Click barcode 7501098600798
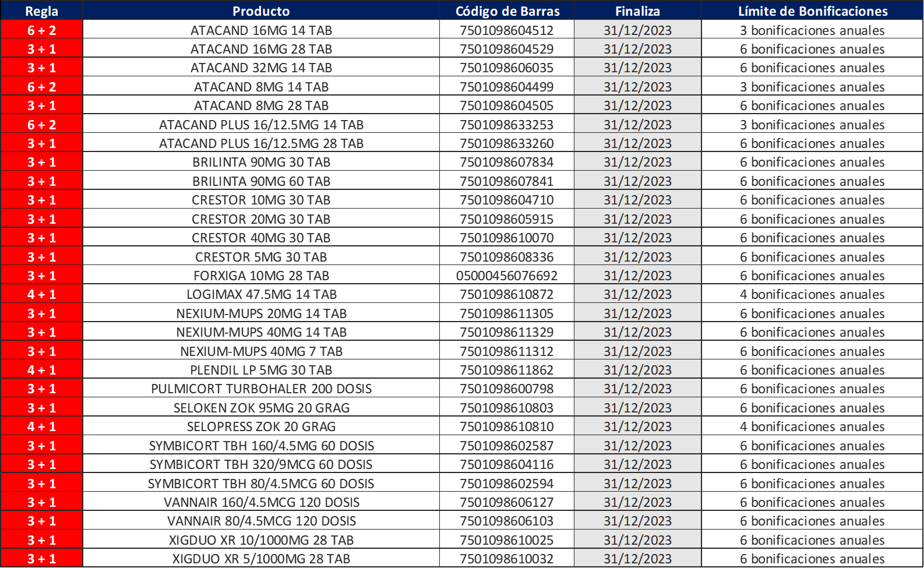The width and height of the screenshot is (924, 568). [507, 389]
